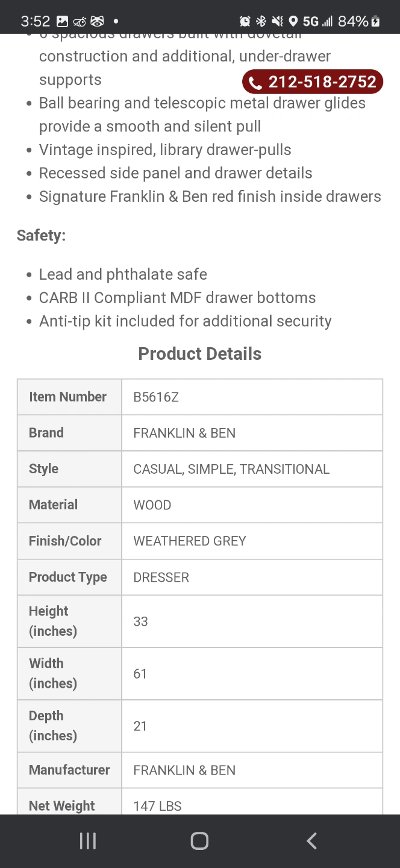Tap the Android home button
400x868 pixels.
click(x=199, y=841)
